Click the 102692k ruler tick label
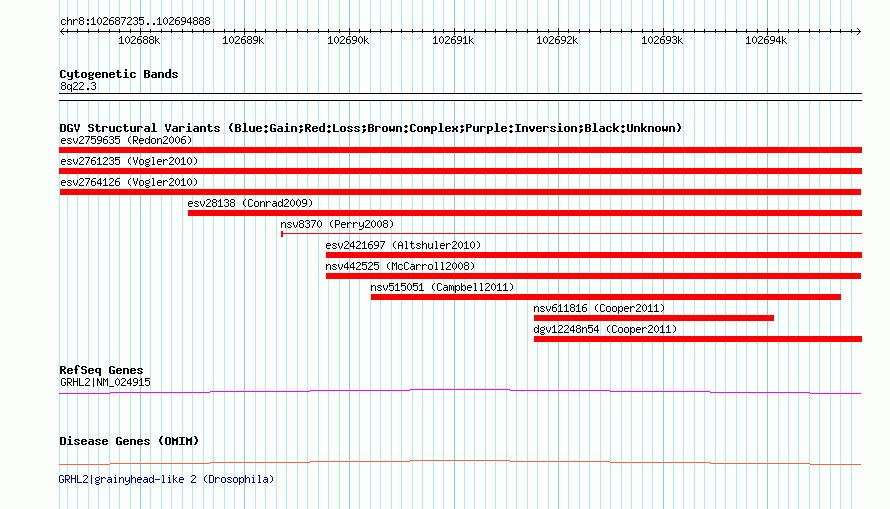Viewport: 890px width, 509px height. point(557,40)
